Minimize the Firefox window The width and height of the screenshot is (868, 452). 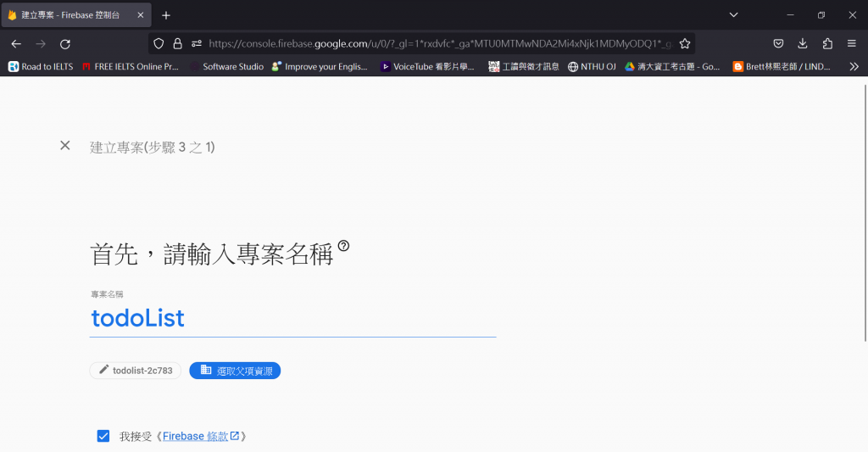[791, 15]
